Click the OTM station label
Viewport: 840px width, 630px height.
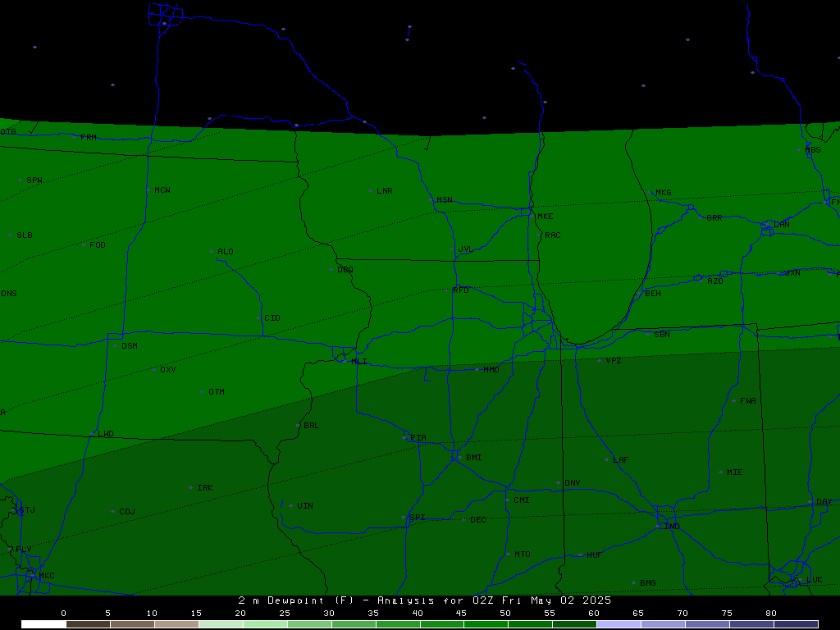216,392
